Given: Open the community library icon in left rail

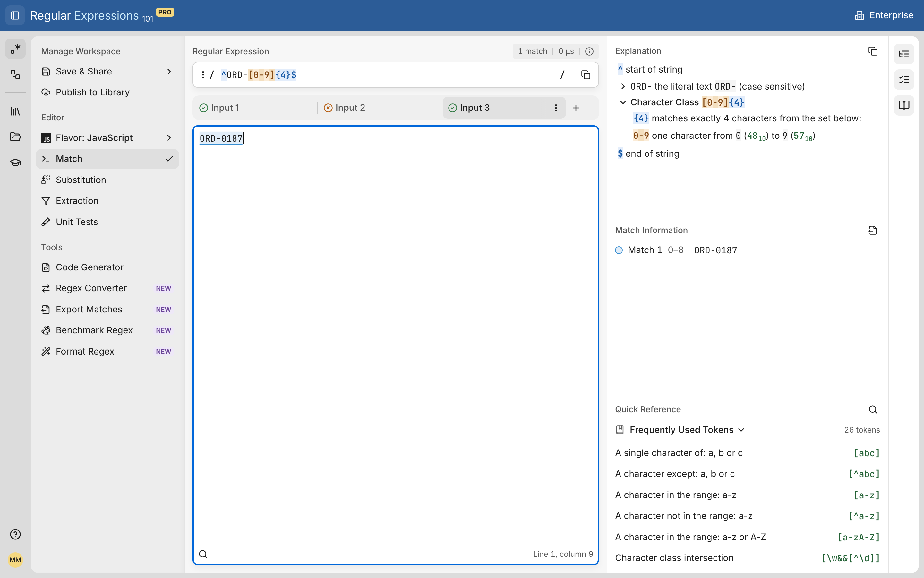Looking at the screenshot, I should [x=15, y=111].
